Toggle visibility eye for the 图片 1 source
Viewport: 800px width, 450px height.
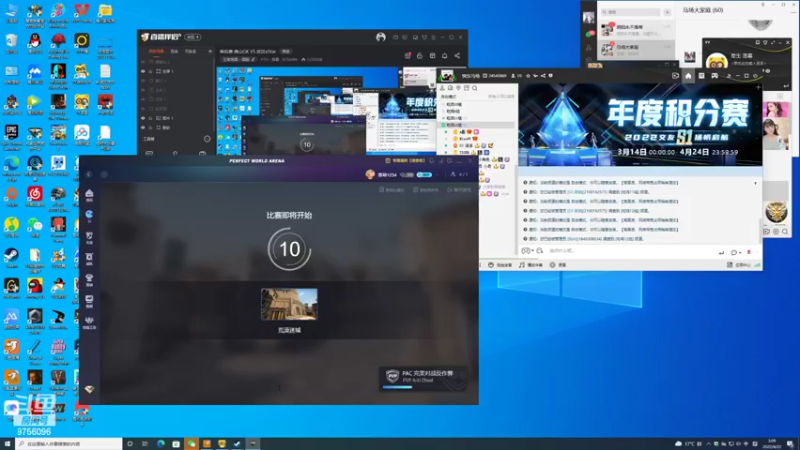143,118
